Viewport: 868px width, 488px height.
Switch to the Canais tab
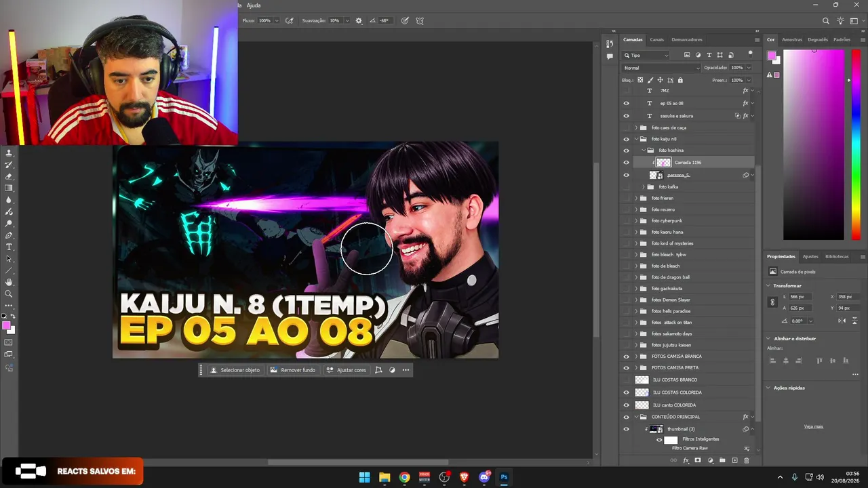point(657,39)
